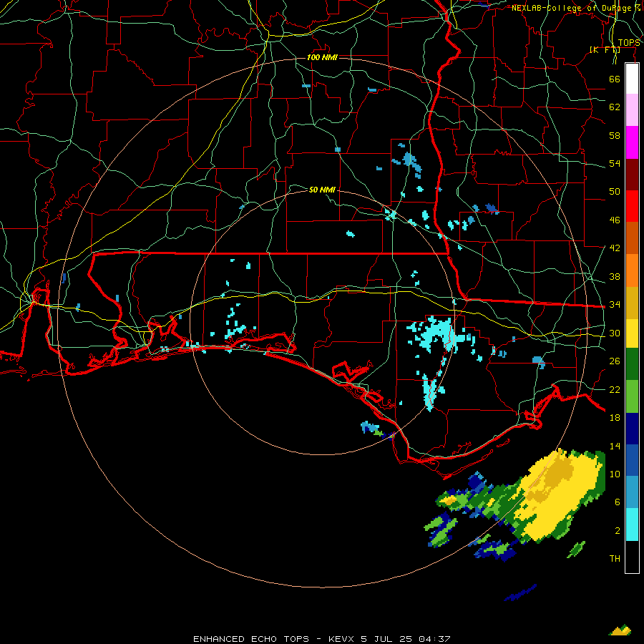Click the '26' legend value
The width and height of the screenshot is (644, 644).
pos(615,361)
